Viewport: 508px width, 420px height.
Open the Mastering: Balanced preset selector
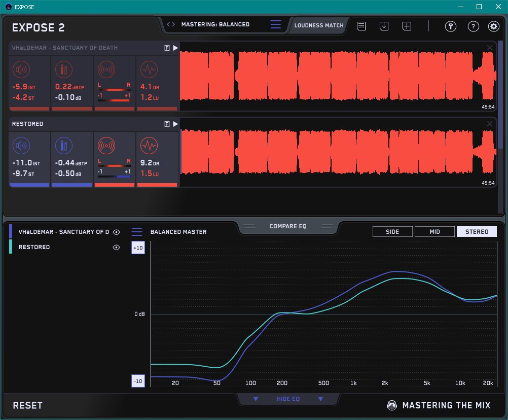(215, 24)
